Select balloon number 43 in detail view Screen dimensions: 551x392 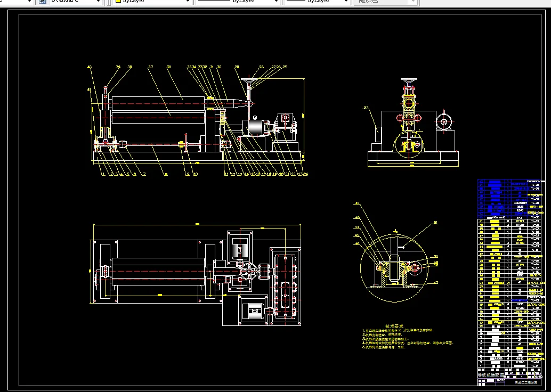pos(358,218)
